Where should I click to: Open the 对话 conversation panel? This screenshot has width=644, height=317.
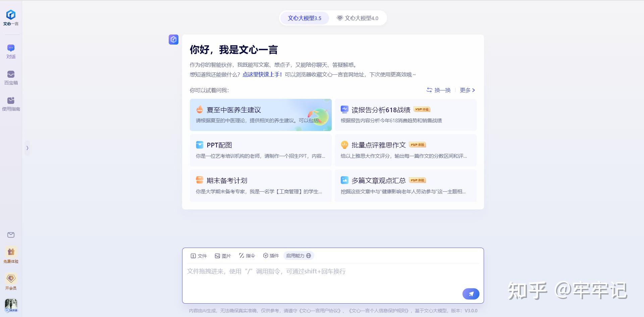pos(11,50)
